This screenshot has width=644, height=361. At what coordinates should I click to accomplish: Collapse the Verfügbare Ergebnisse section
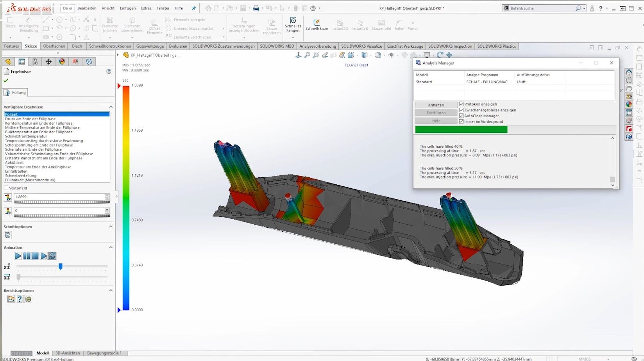tap(111, 107)
